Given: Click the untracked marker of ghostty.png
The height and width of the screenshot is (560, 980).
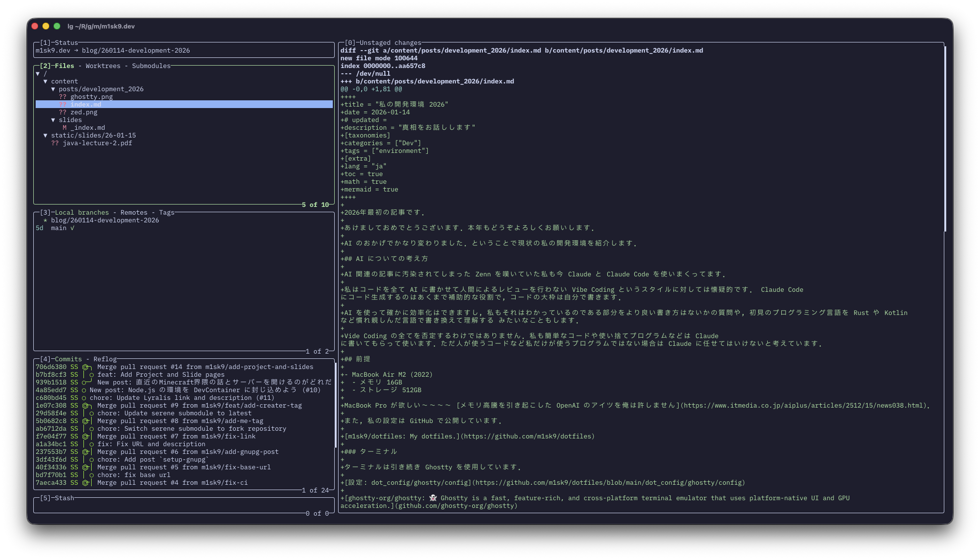Looking at the screenshot, I should pyautogui.click(x=63, y=97).
